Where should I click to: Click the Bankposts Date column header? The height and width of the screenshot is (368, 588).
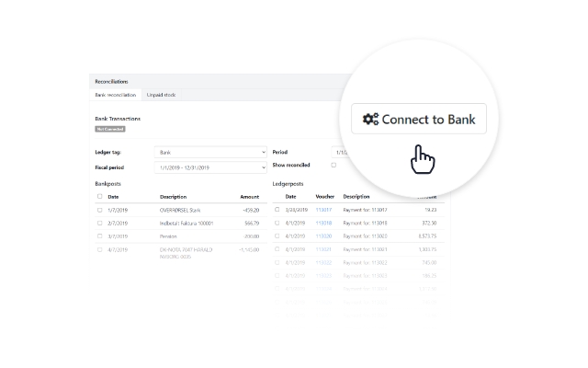click(x=113, y=197)
